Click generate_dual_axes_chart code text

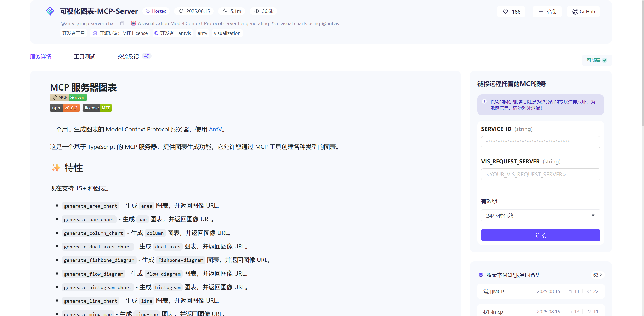(98, 247)
